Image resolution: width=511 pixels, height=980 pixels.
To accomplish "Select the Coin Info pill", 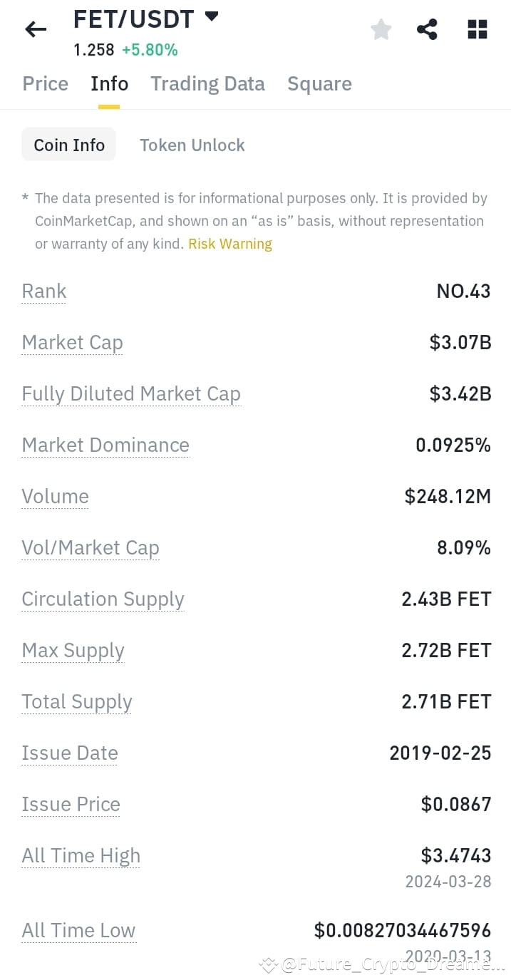I will pyautogui.click(x=69, y=145).
